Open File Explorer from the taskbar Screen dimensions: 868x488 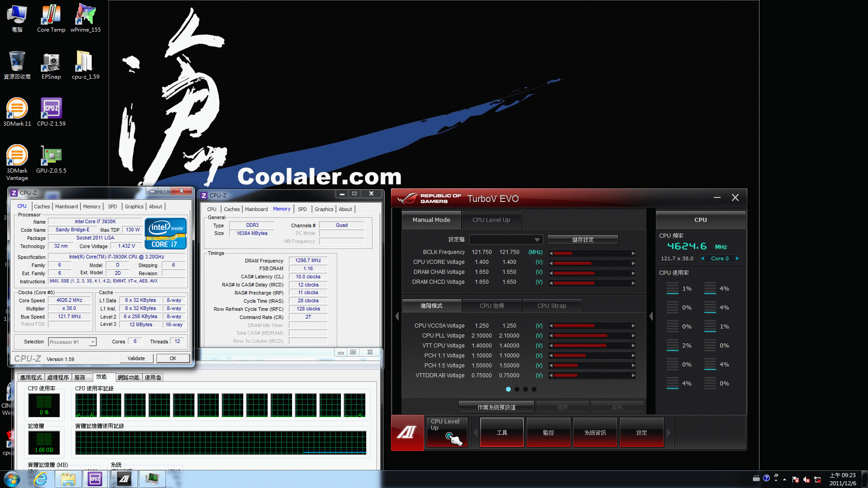tap(68, 479)
